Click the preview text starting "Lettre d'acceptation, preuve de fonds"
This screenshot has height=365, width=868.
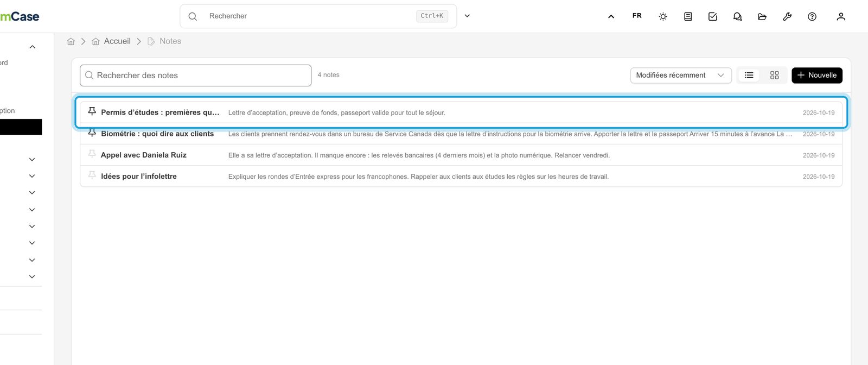click(x=336, y=113)
